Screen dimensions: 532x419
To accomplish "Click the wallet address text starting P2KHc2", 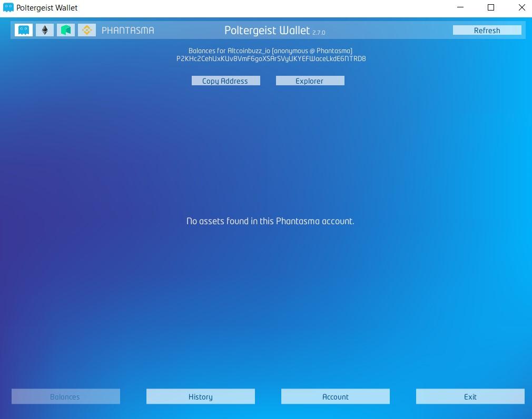I will [x=271, y=58].
